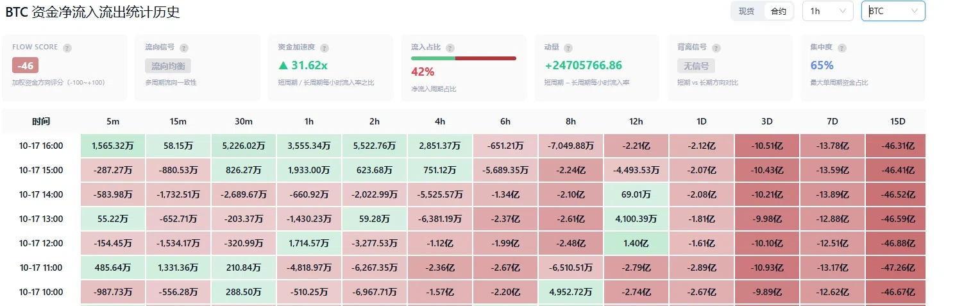
Task: Click the 6h column header
Action: click(x=505, y=121)
